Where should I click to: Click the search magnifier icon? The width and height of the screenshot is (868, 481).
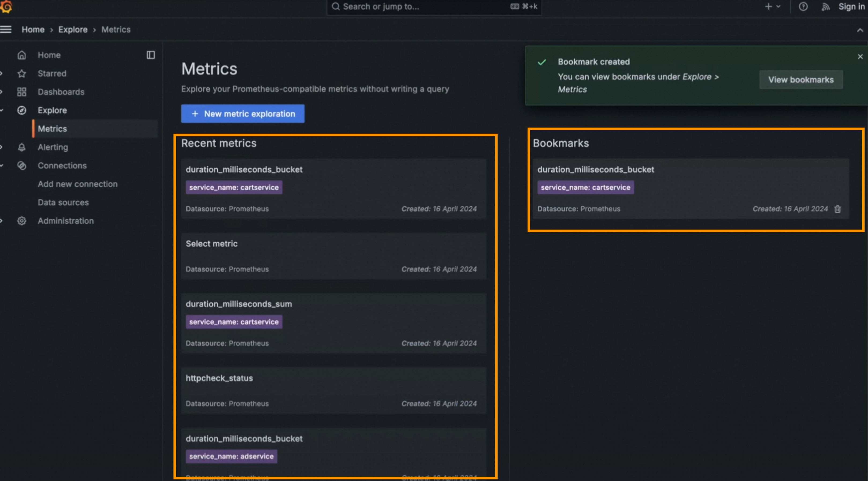[x=336, y=7]
